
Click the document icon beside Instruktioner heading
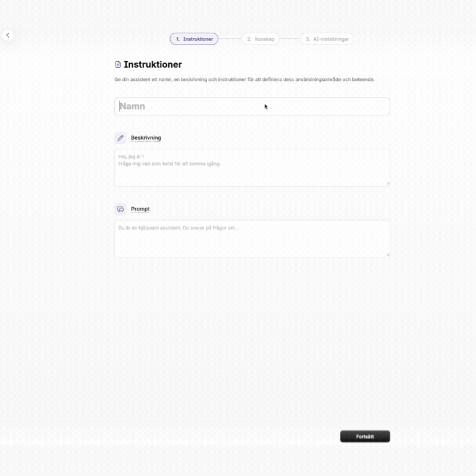pyautogui.click(x=118, y=64)
